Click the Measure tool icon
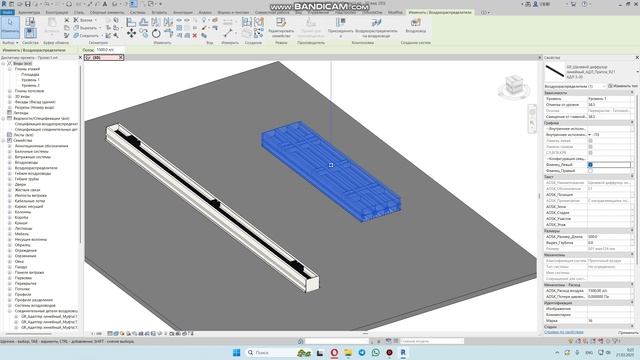Screen dimensions: 640x360 coord(229,33)
